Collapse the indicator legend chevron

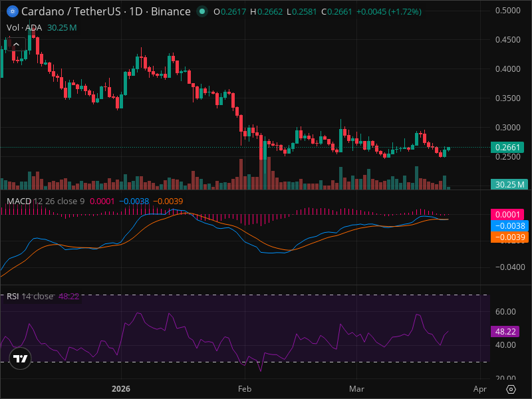point(16,45)
